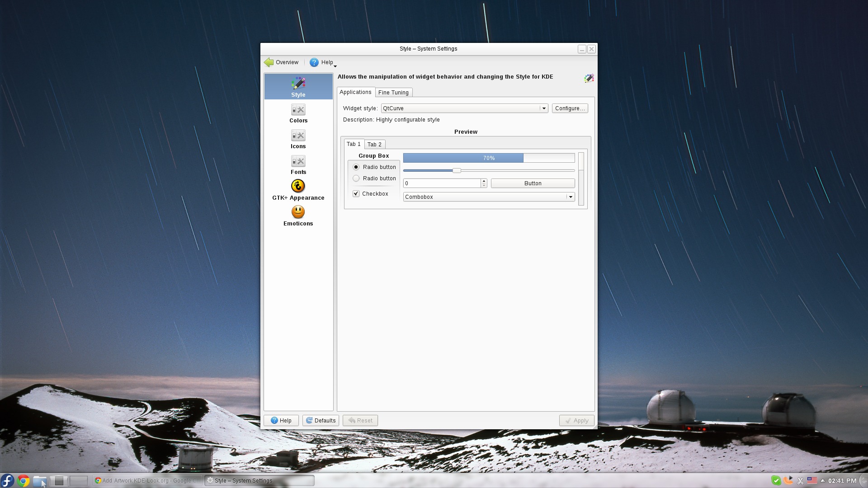Image resolution: width=868 pixels, height=488 pixels.
Task: Select GTK+ Appearance in the sidebar
Action: click(x=298, y=191)
